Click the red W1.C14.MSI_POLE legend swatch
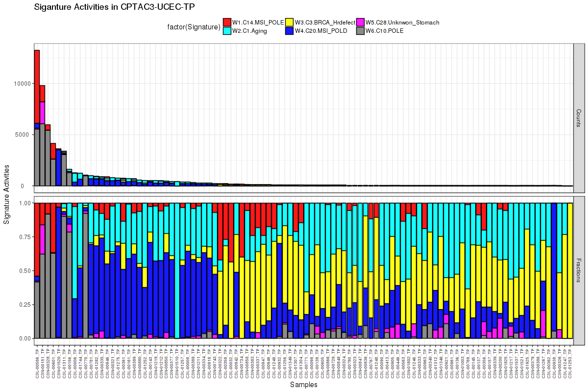 [227, 22]
